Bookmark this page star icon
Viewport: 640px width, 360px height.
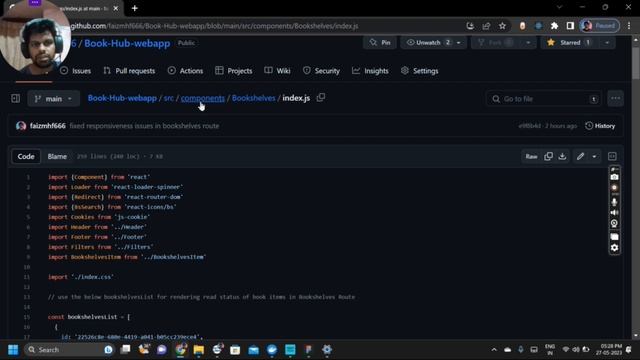coord(502,26)
